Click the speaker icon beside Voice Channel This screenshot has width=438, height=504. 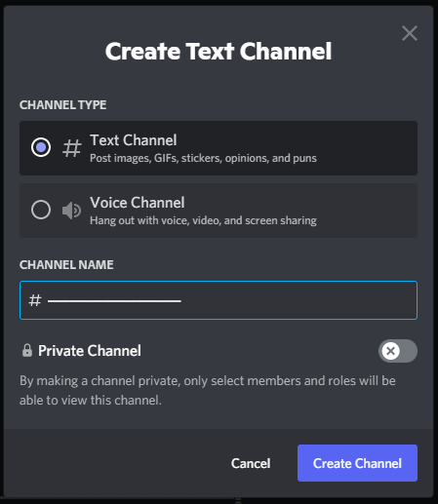pyautogui.click(x=71, y=211)
